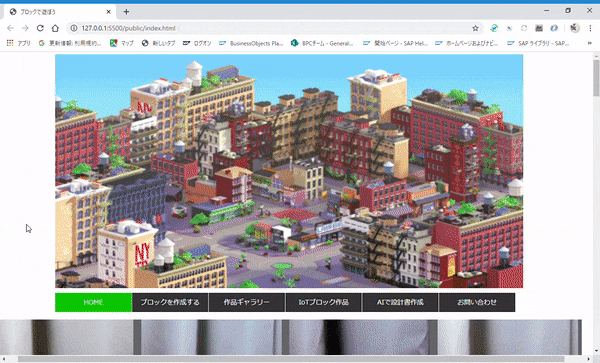600x363 pixels.
Task: Open the ホームページおよびナビ... bookmark
Action: (467, 43)
